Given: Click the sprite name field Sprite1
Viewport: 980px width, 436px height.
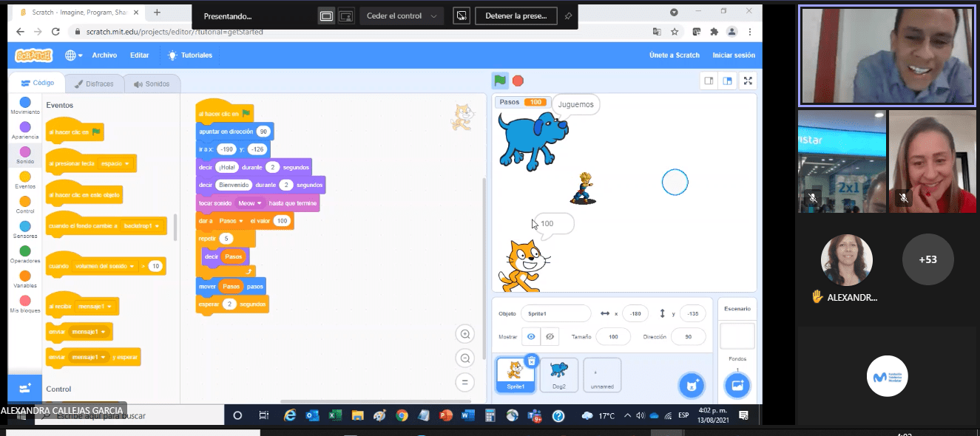Looking at the screenshot, I should click(x=555, y=313).
